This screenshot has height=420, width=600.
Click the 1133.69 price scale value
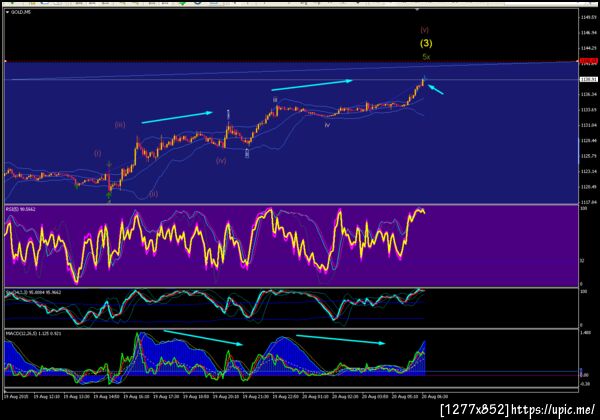click(x=589, y=110)
